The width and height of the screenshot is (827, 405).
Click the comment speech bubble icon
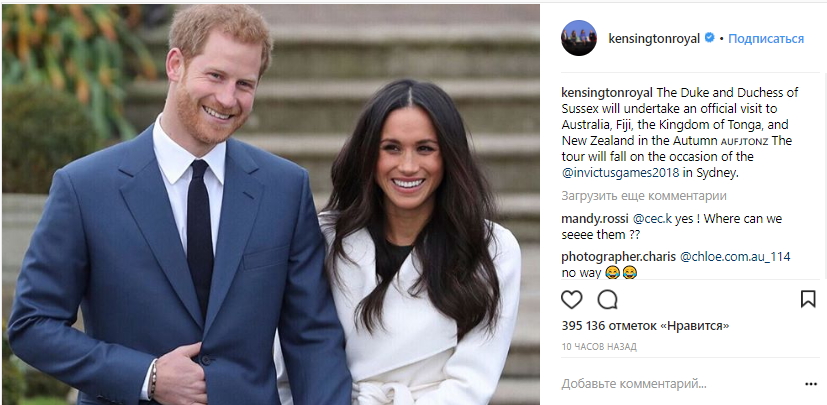click(608, 300)
